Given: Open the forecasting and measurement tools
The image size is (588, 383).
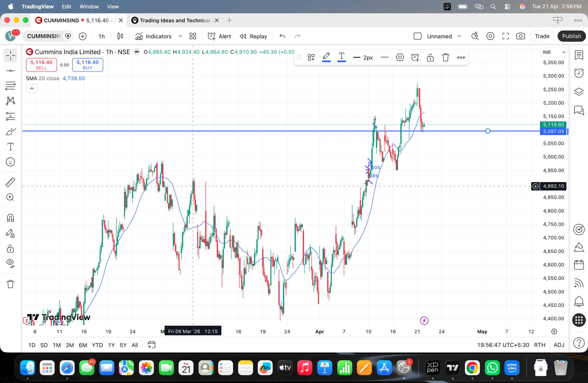Looking at the screenshot, I should coord(10,116).
